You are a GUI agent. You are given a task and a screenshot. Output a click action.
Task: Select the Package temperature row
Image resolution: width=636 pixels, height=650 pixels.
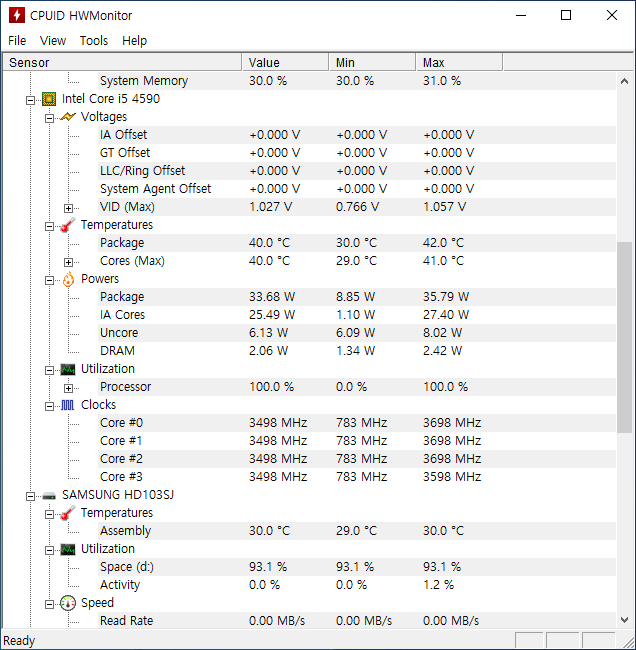click(x=357, y=243)
